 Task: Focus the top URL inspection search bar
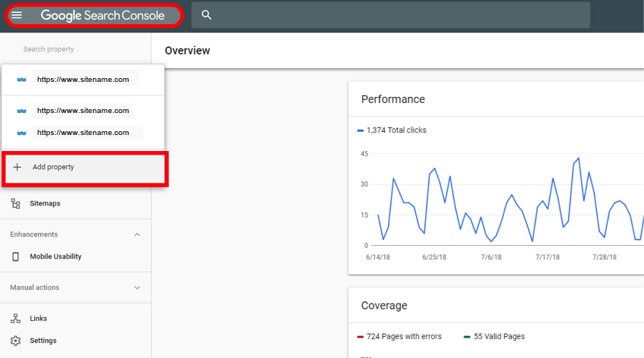(x=391, y=15)
